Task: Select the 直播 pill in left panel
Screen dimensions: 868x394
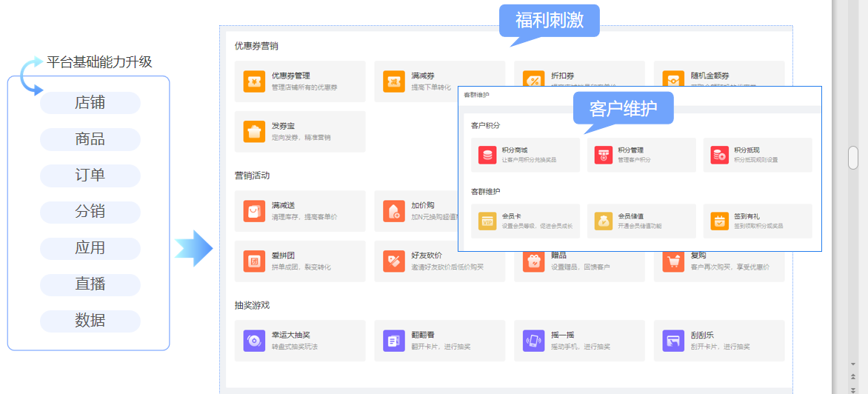Action: coord(90,284)
